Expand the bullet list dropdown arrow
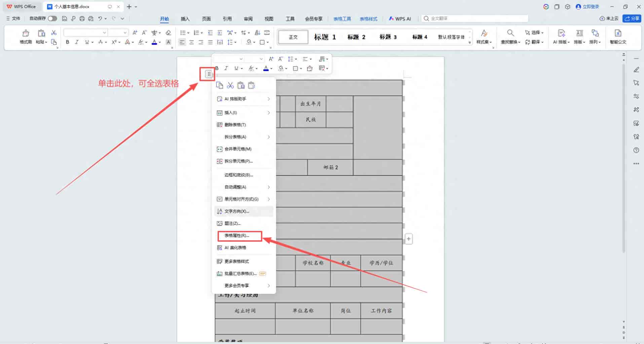The width and height of the screenshot is (644, 344). 188,33
